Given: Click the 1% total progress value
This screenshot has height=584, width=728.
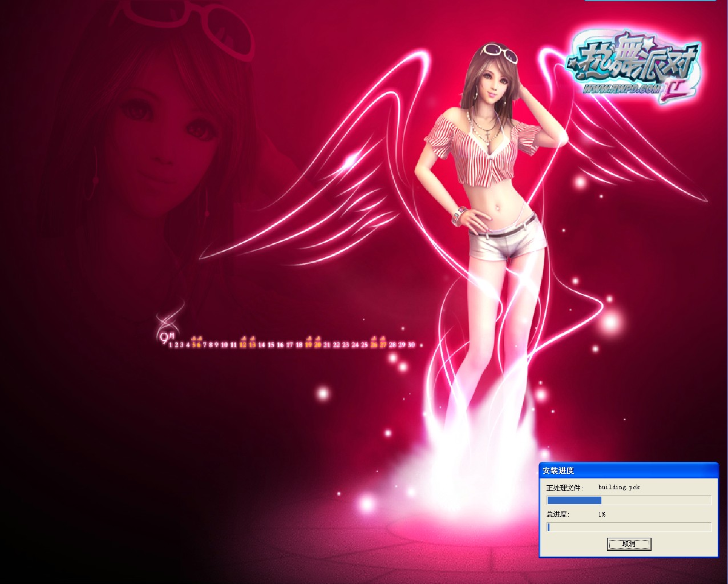Looking at the screenshot, I should (602, 514).
